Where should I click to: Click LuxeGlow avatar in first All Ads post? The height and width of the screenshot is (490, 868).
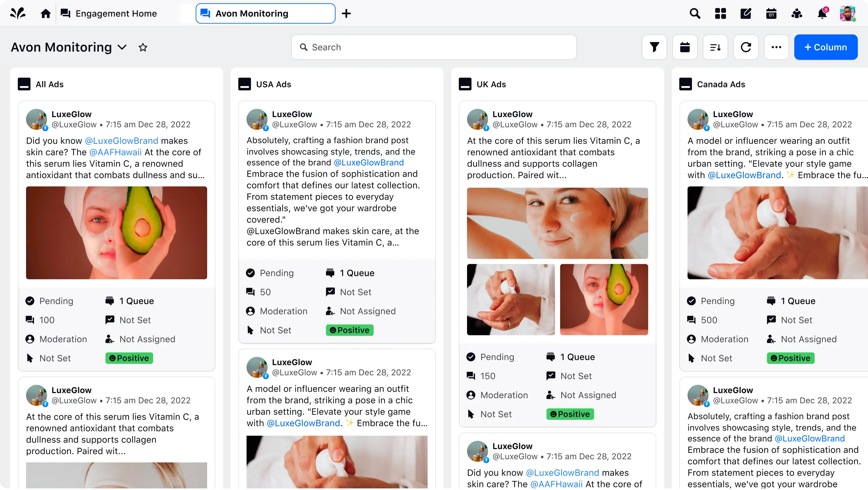37,119
